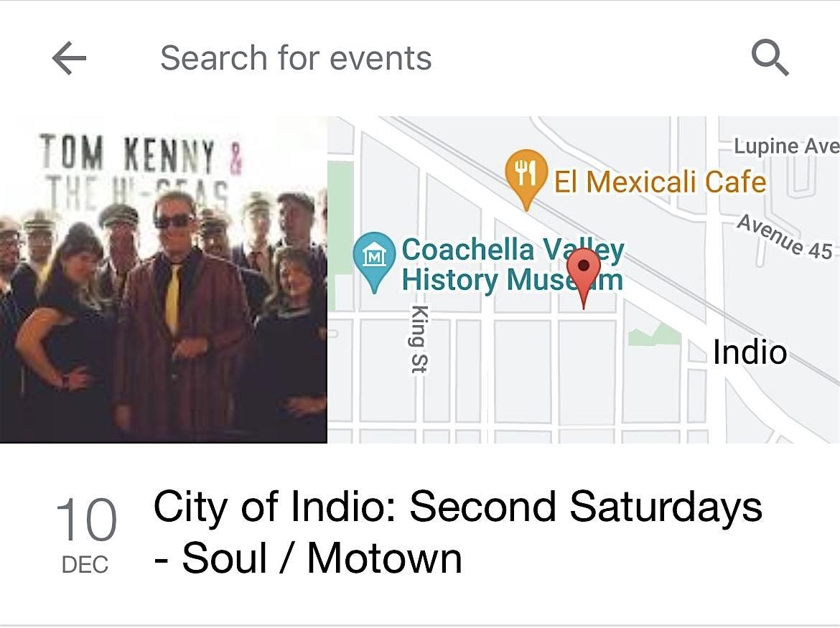Click the El Mexicali Cafe restaurant icon

pyautogui.click(x=526, y=174)
